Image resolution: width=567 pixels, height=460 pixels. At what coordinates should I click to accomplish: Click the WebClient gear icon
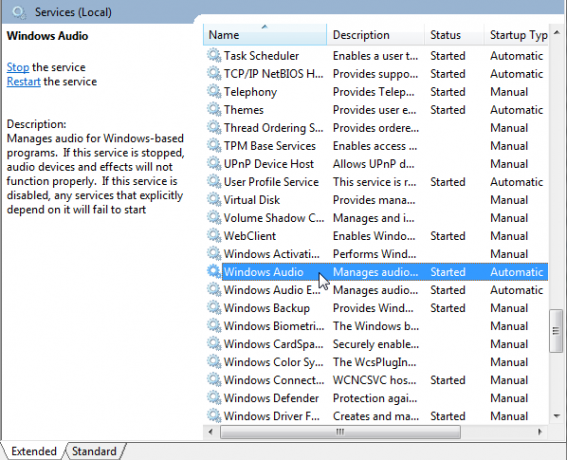point(214,236)
